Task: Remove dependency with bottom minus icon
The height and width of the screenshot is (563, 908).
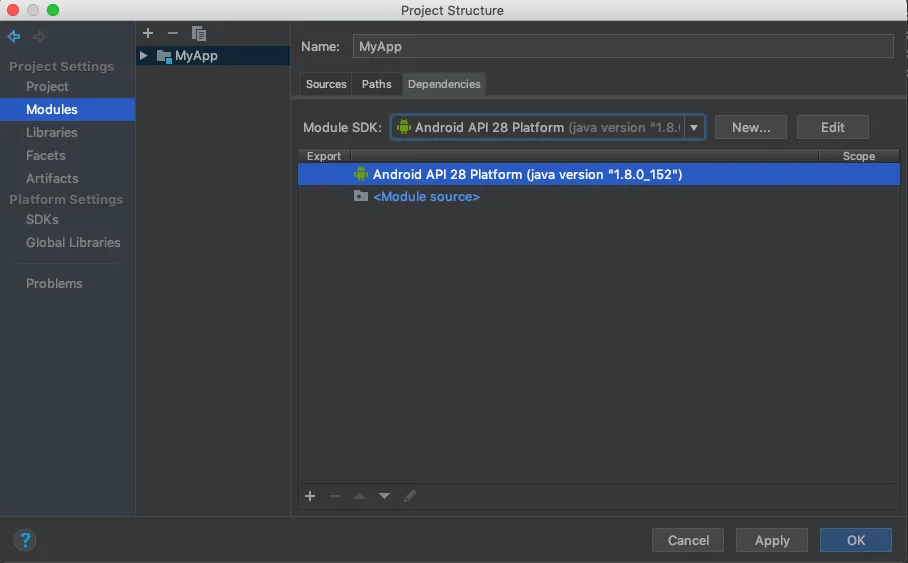Action: click(x=335, y=496)
